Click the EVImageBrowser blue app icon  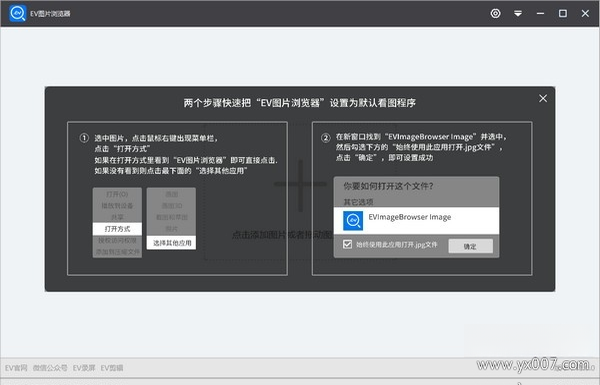coord(353,221)
